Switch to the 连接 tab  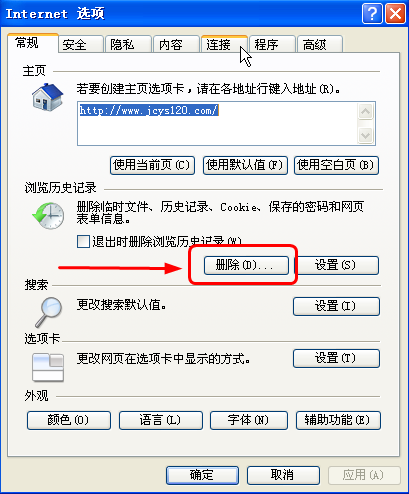coord(224,44)
